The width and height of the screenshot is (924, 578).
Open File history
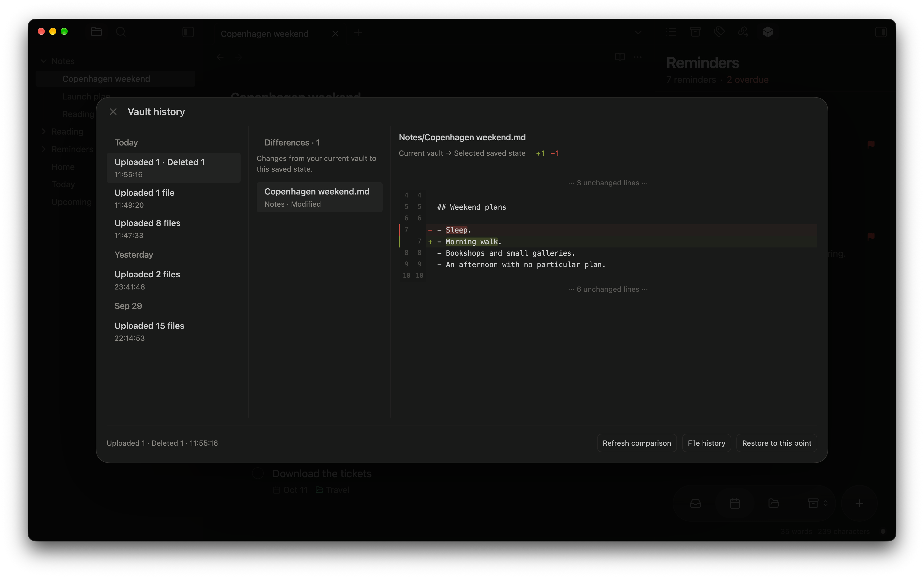[706, 443]
